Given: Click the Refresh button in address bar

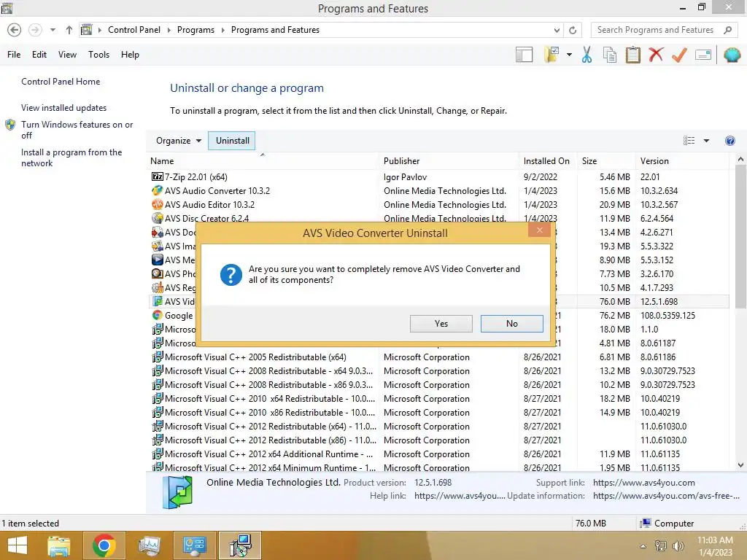Looking at the screenshot, I should point(573,30).
